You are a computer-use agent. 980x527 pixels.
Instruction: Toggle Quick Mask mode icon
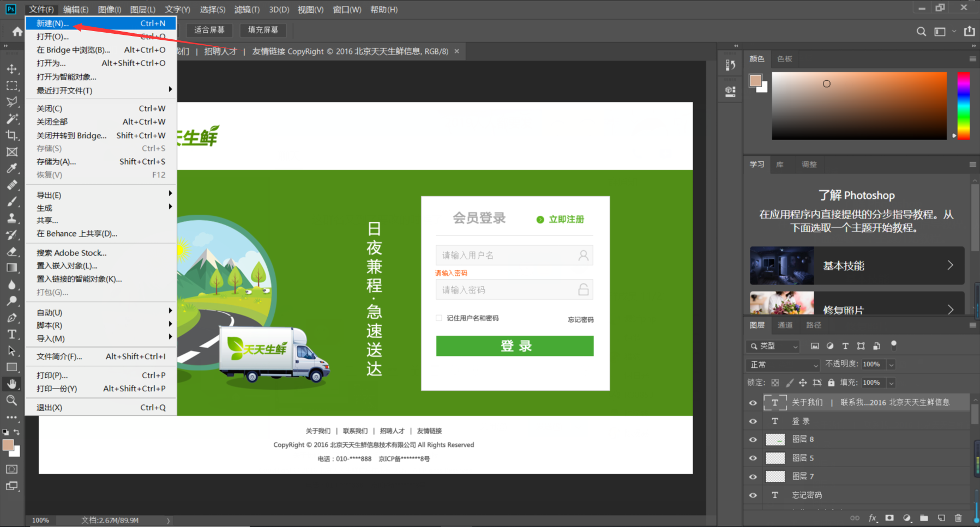pyautogui.click(x=11, y=469)
